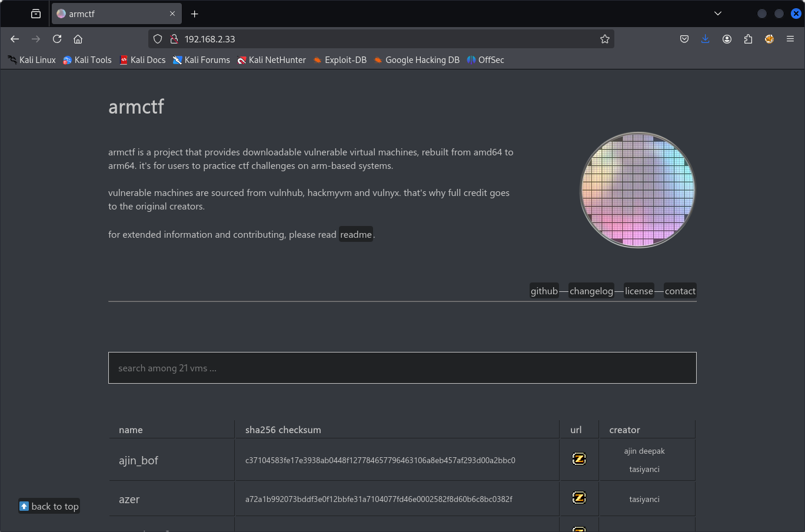Close the armctf tab
Viewport: 805px width, 532px height.
172,14
